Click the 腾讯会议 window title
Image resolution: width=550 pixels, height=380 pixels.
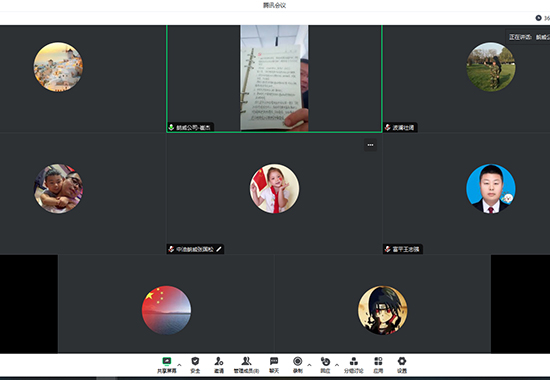pyautogui.click(x=275, y=5)
